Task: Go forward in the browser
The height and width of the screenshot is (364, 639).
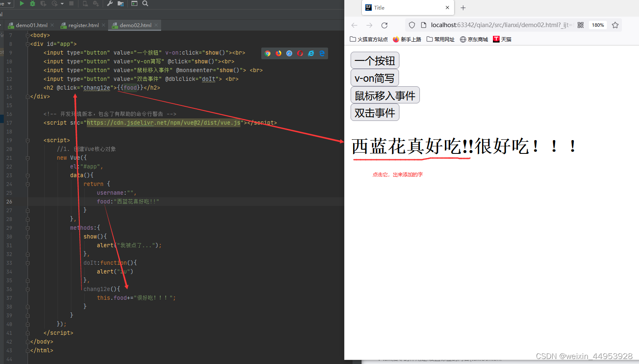Action: pyautogui.click(x=369, y=25)
